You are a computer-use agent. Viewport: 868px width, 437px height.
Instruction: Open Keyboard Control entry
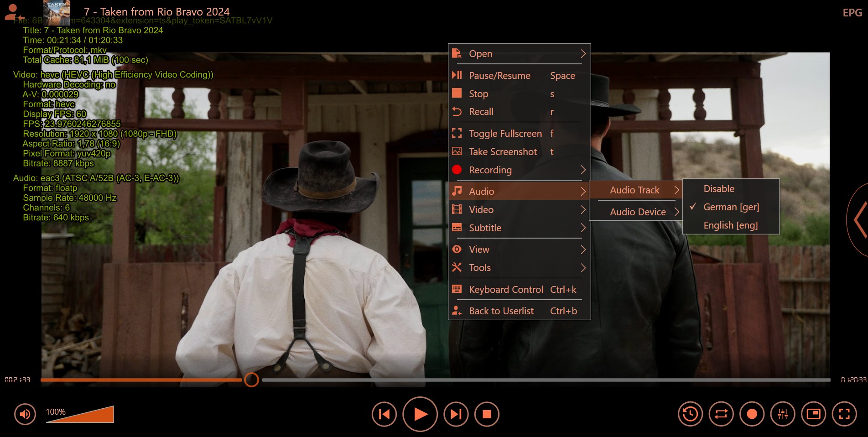pyautogui.click(x=519, y=290)
